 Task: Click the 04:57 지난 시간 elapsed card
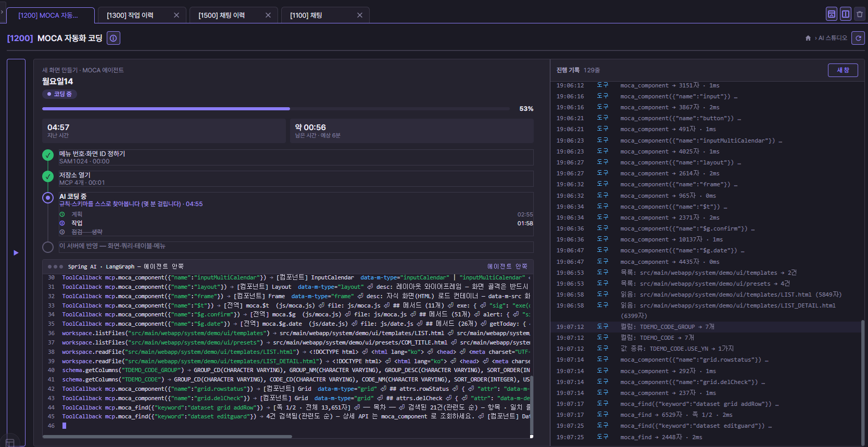[x=164, y=131]
